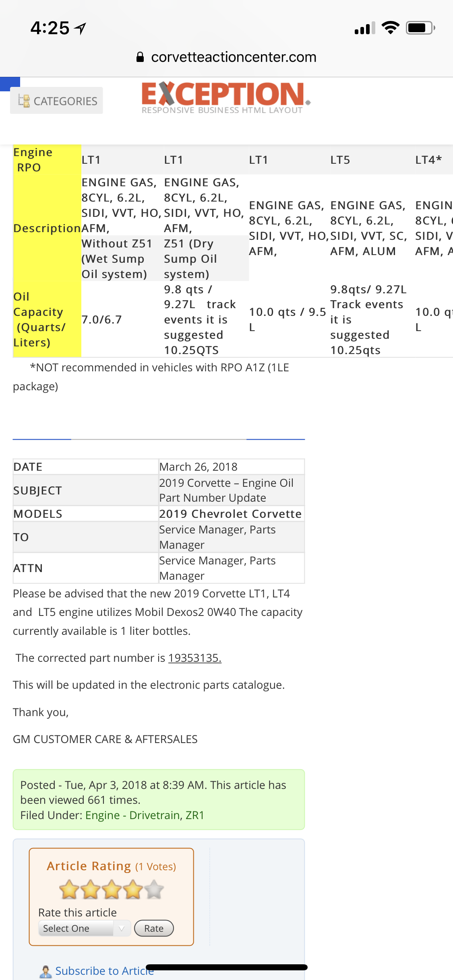Tap the battery status icon
453x980 pixels.
pyautogui.click(x=420, y=28)
